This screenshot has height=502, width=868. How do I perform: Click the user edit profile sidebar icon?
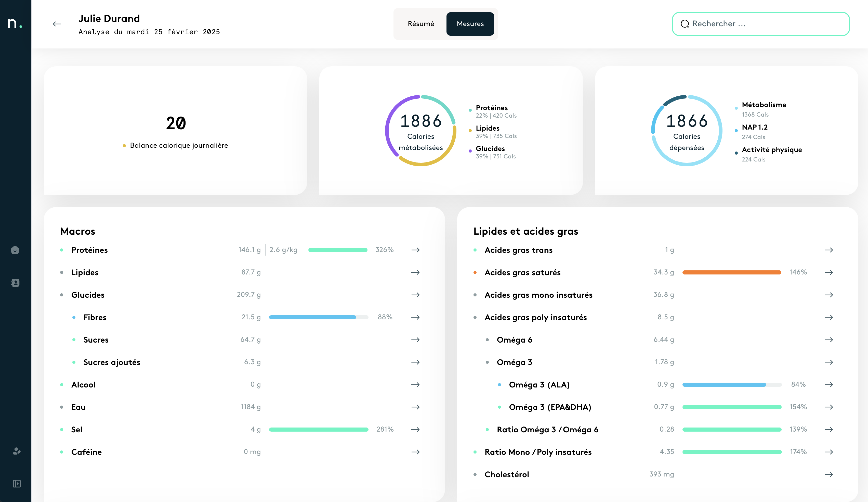16,451
